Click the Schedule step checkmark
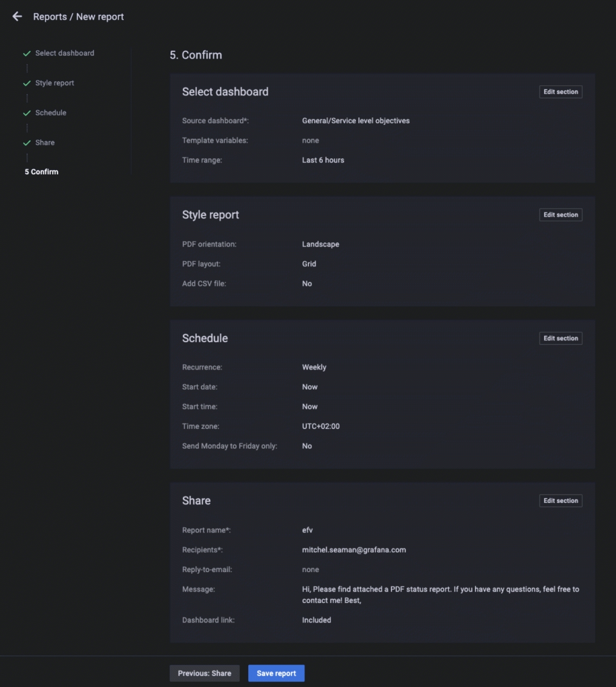 [x=27, y=113]
